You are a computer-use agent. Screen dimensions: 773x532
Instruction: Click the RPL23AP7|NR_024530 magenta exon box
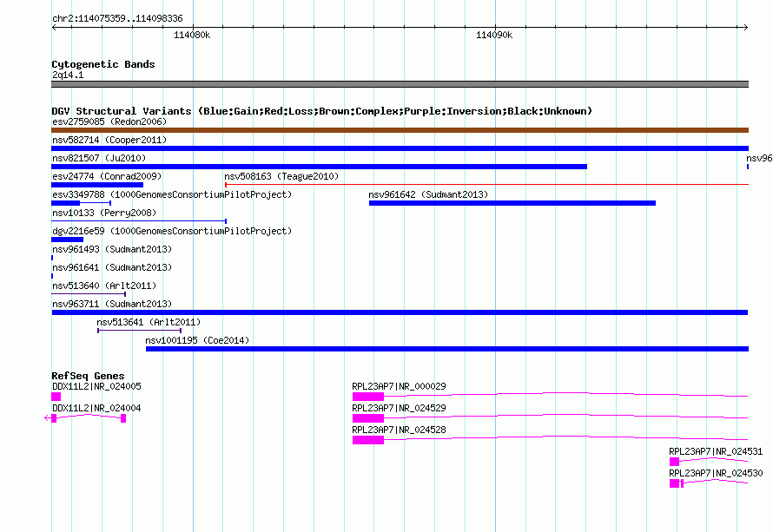674,483
